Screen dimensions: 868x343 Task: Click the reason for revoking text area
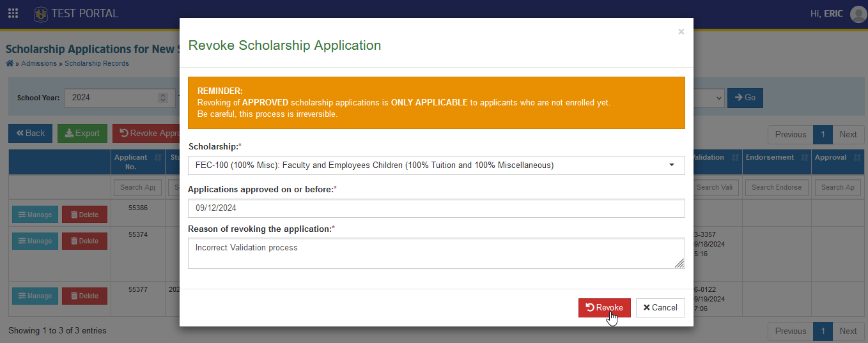(x=436, y=254)
